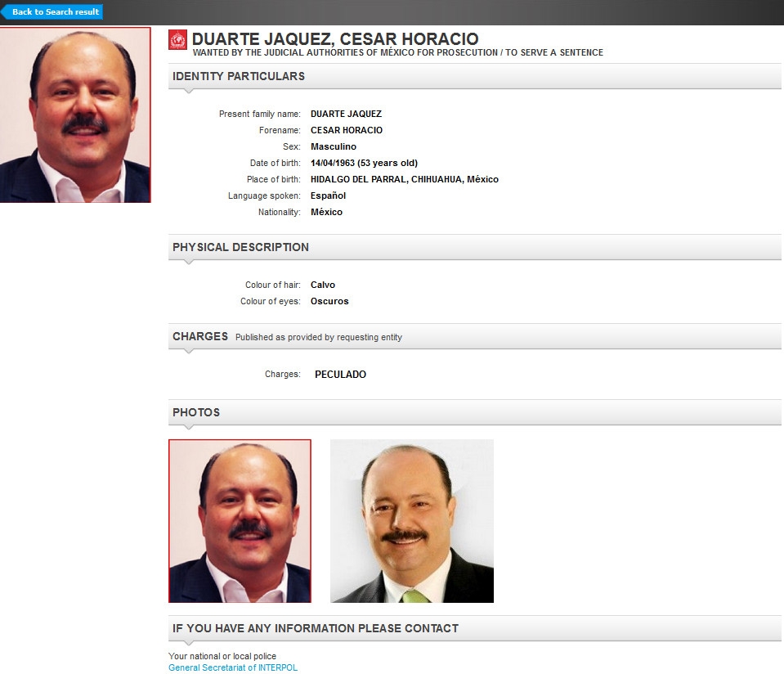Image resolution: width=784 pixels, height=674 pixels.
Task: Click the DUARTE JAQUEZ, CESAR HORACIO title heading
Action: [x=335, y=39]
